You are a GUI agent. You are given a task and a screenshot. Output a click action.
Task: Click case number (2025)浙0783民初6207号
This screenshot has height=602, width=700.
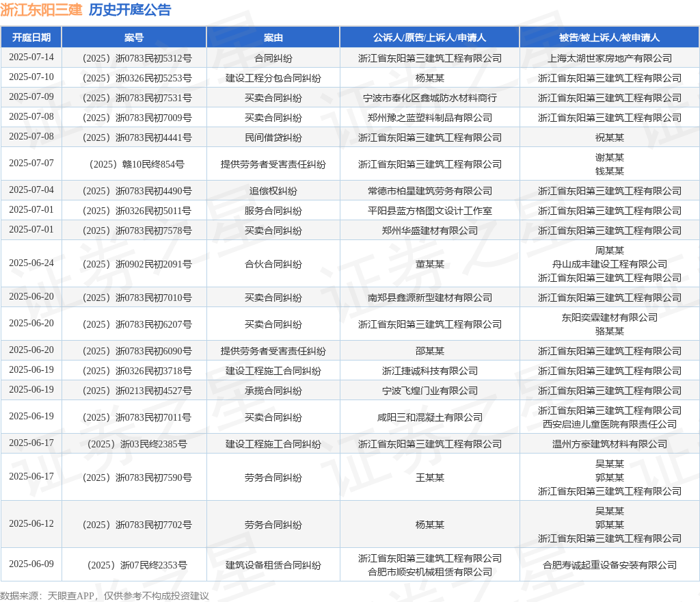click(137, 325)
